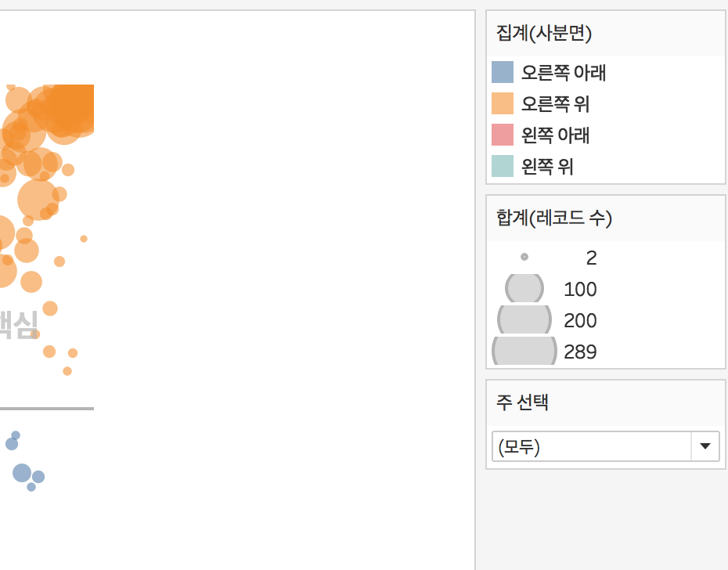Click the (모두) filter value field
Screen dimensions: 728x570
pyautogui.click(x=591, y=446)
